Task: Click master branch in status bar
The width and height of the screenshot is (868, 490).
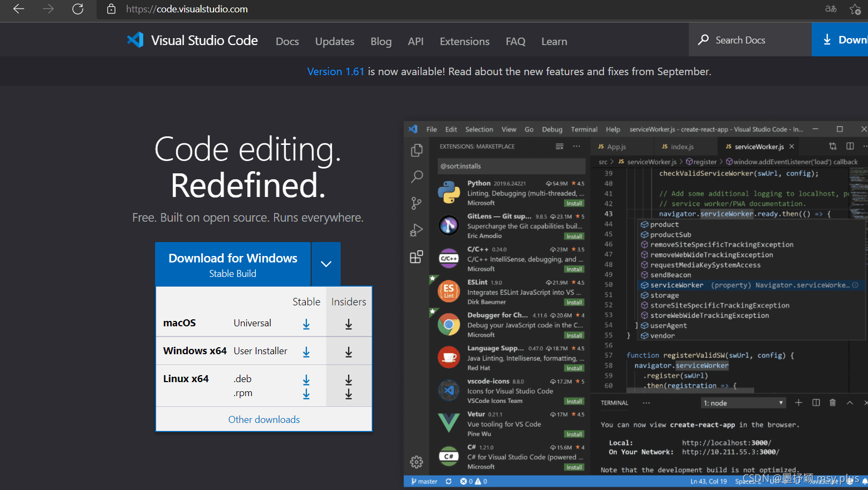Action: point(424,481)
